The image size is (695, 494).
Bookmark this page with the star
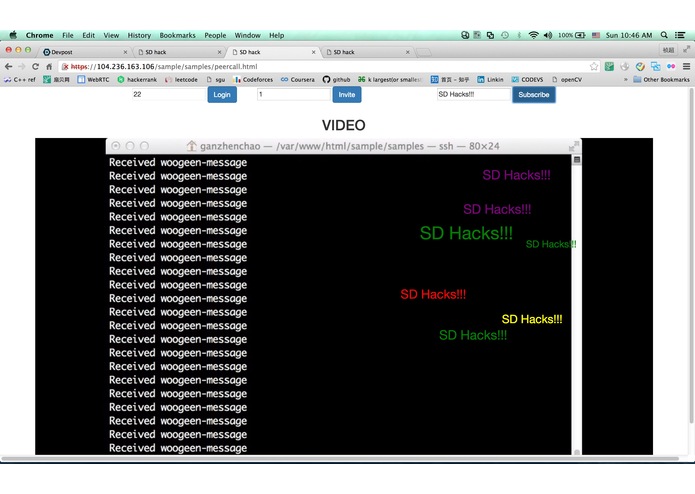tap(594, 66)
